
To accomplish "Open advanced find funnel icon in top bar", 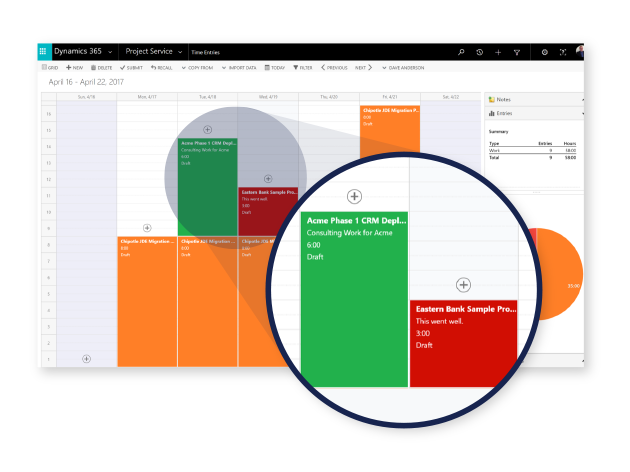I will click(x=517, y=52).
